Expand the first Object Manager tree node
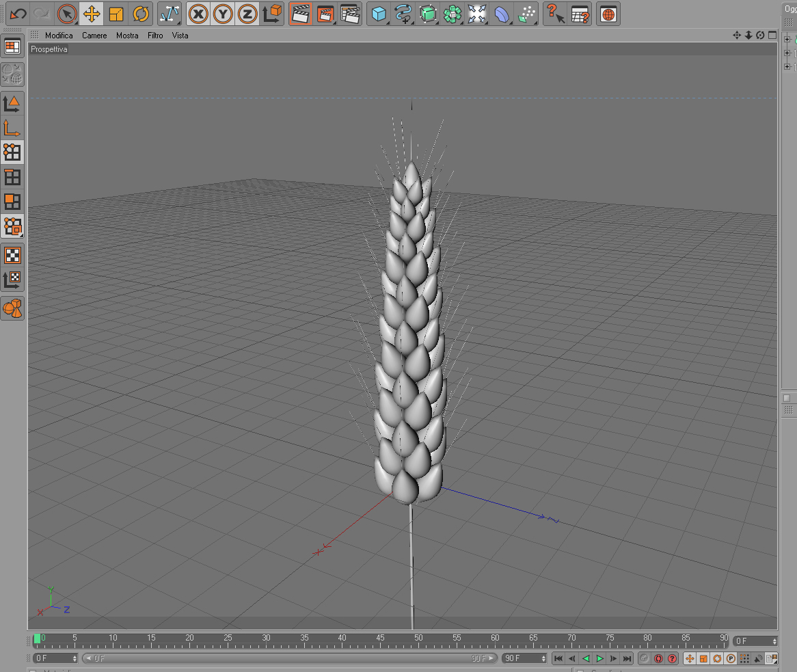The image size is (797, 672). 787,39
